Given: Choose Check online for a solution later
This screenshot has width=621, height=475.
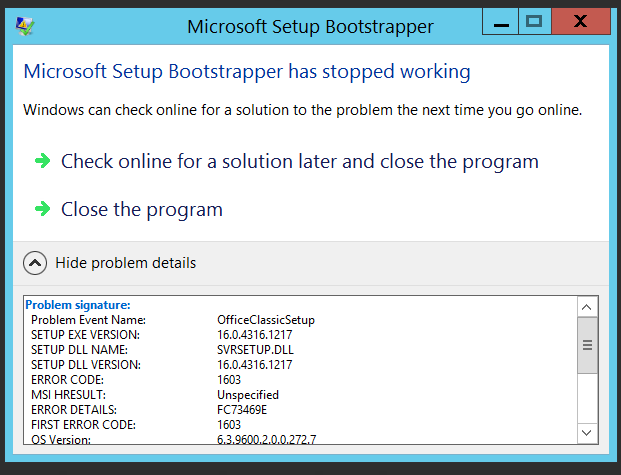Looking at the screenshot, I should click(300, 162).
